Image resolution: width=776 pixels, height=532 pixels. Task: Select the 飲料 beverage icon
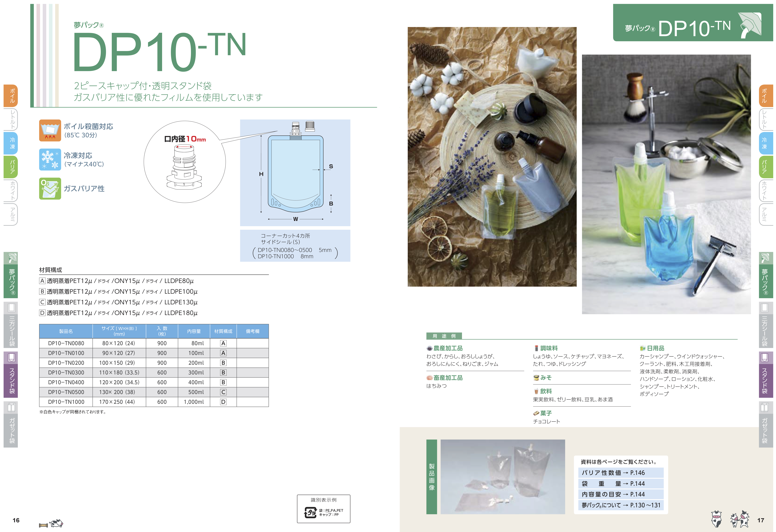tap(537, 391)
